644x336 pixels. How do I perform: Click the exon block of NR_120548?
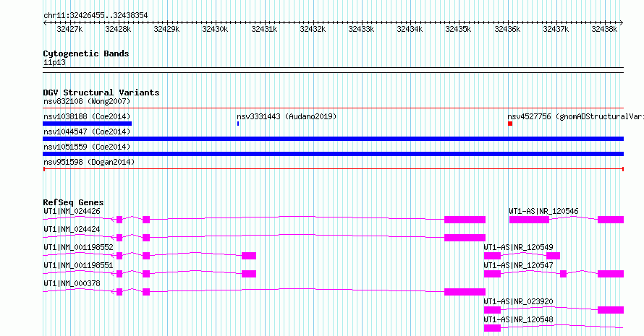(493, 328)
